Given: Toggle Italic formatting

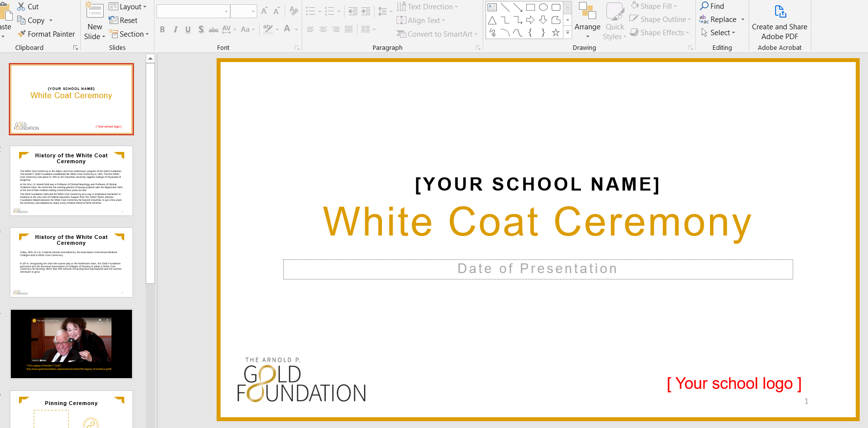Looking at the screenshot, I should coord(175,30).
